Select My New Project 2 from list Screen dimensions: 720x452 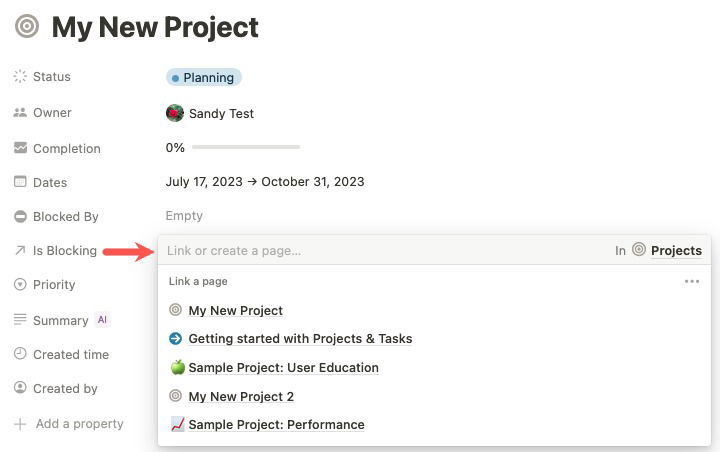[x=241, y=396]
